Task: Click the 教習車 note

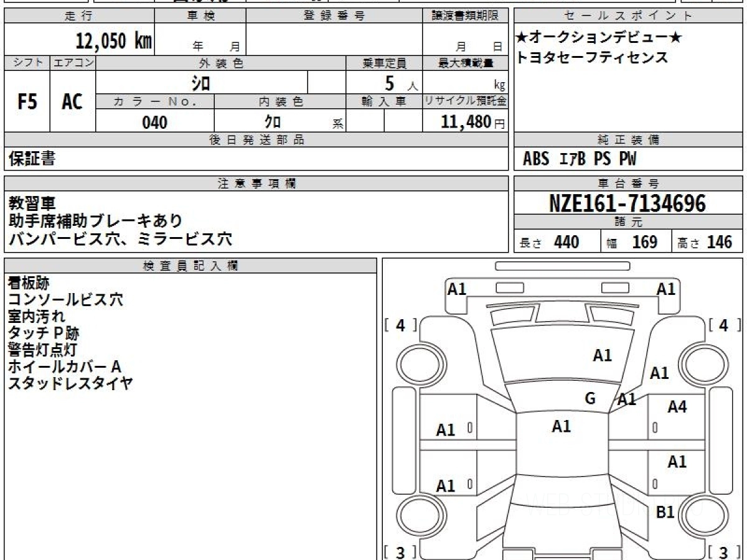Action: 32,202
